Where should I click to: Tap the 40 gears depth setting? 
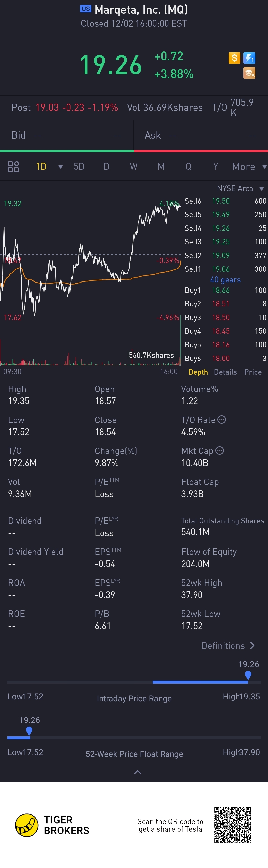[x=225, y=280]
